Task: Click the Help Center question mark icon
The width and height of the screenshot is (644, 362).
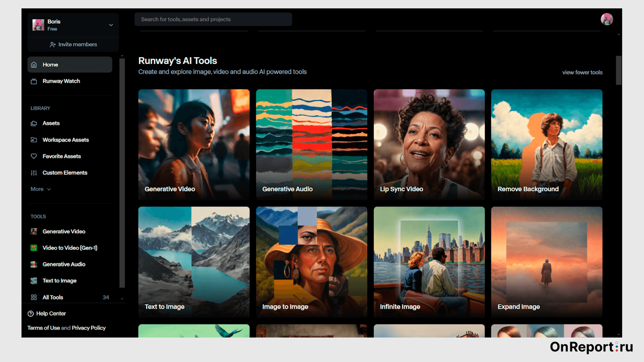Action: coord(31,313)
